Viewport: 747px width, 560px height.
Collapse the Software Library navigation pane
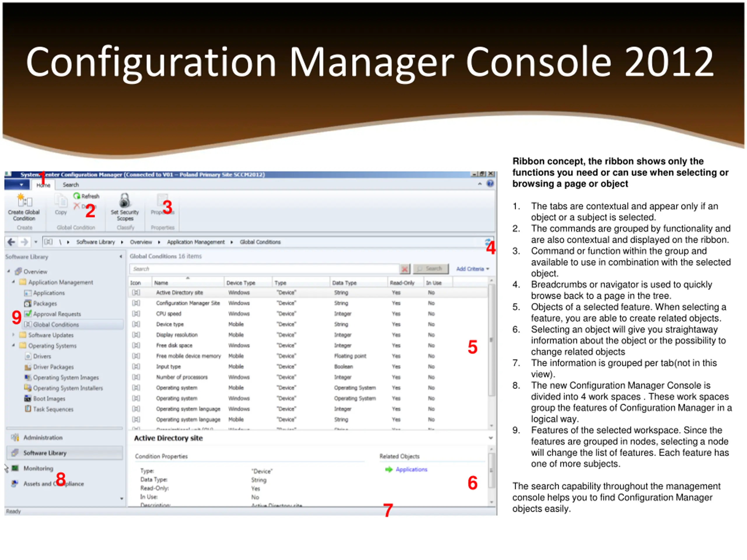tap(121, 257)
